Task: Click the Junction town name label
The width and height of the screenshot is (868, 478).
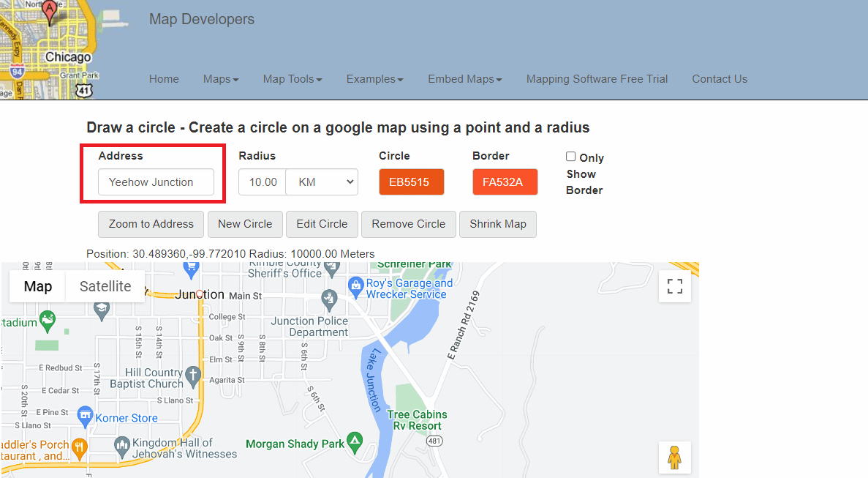Action: [x=200, y=295]
